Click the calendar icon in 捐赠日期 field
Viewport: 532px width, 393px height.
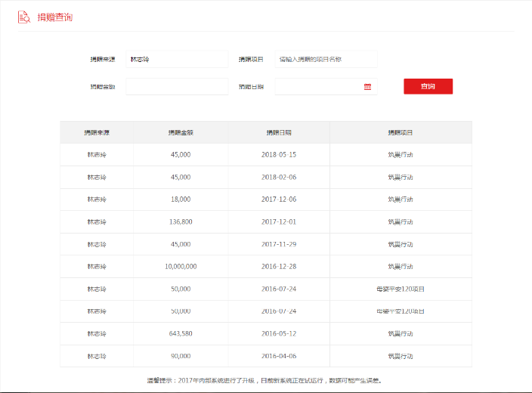point(368,87)
